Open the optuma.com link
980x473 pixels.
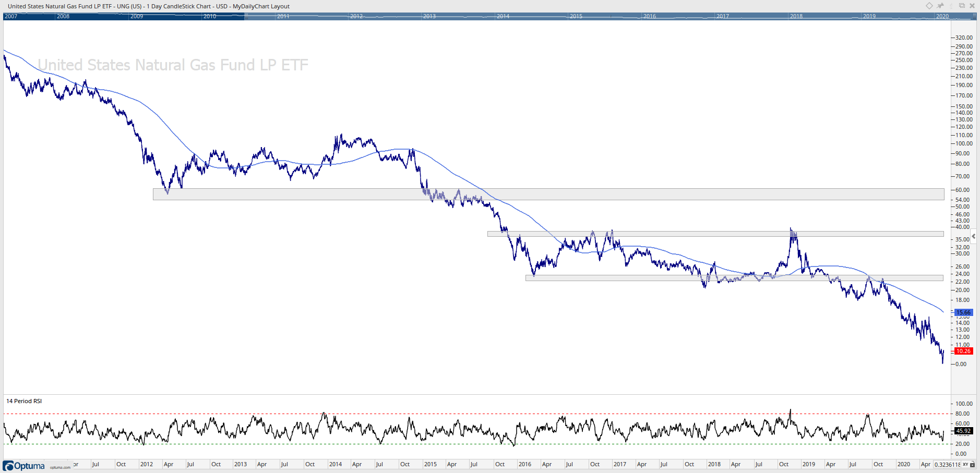pyautogui.click(x=60, y=467)
